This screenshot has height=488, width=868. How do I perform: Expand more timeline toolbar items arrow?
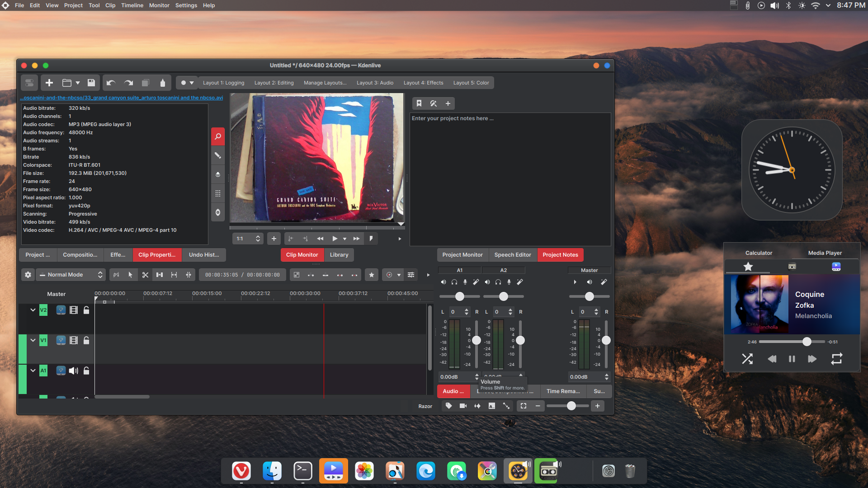pos(428,275)
